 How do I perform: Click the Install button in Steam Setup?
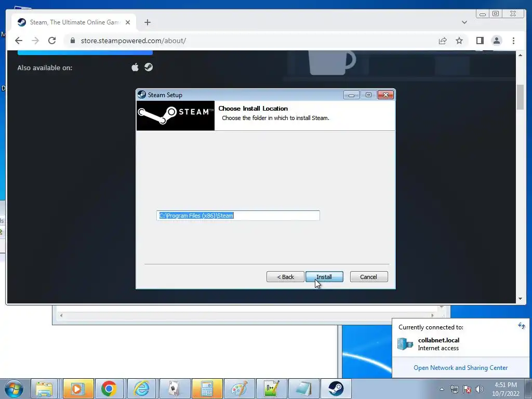tap(324, 277)
